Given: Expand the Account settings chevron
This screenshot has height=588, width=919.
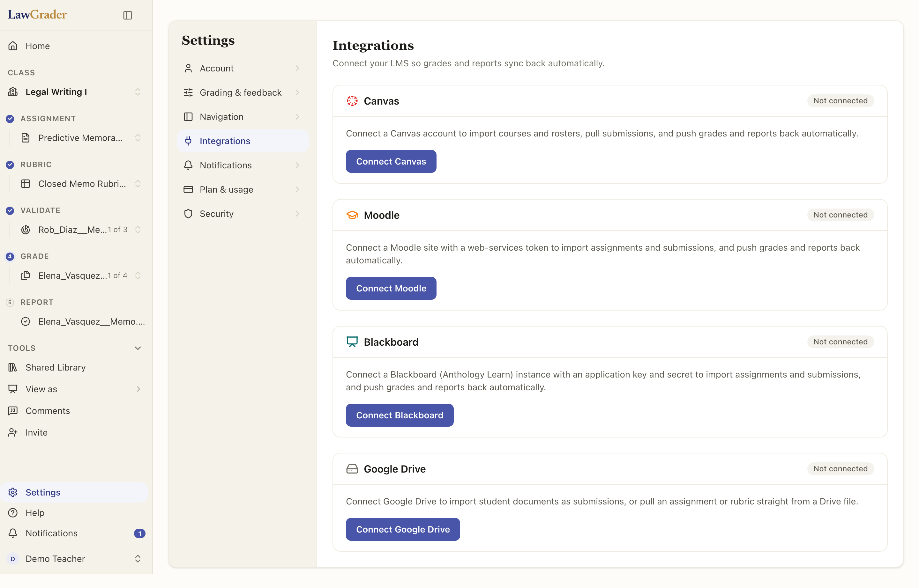Looking at the screenshot, I should point(297,68).
